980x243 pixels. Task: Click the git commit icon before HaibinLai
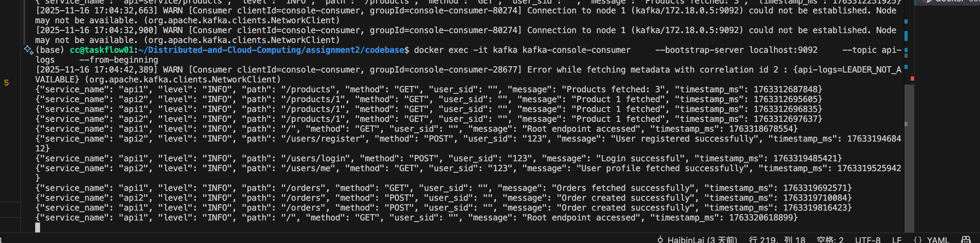[660, 239]
